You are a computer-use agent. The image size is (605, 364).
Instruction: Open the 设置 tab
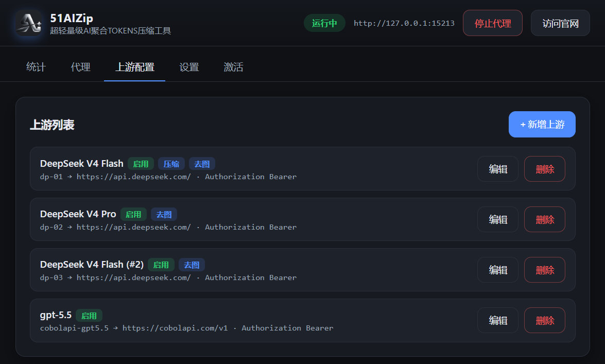189,67
